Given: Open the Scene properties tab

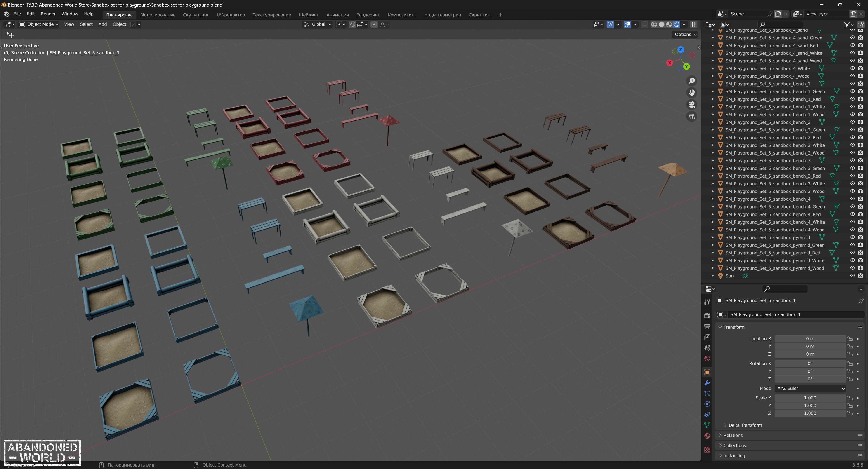Looking at the screenshot, I should (x=707, y=347).
